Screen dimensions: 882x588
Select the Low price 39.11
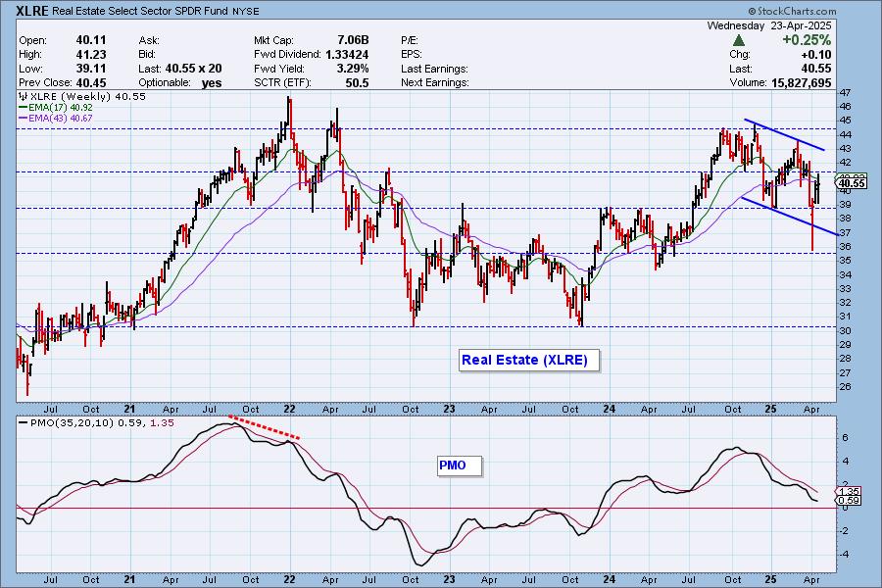91,69
